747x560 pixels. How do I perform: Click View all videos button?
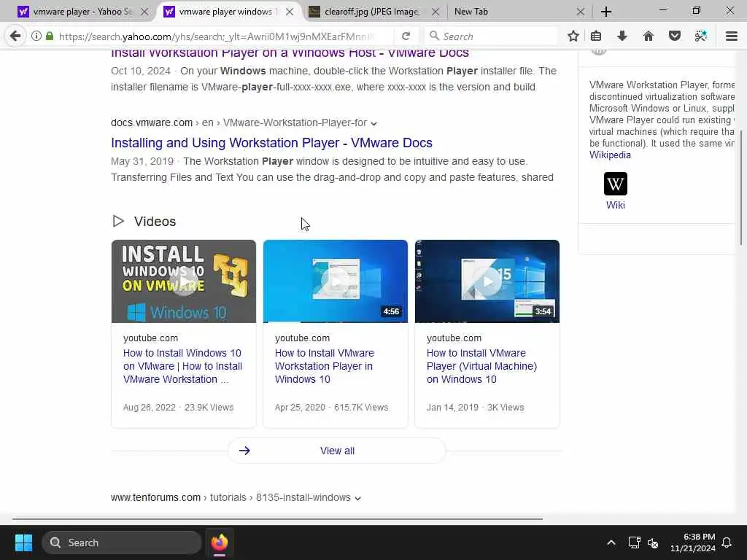[337, 451]
